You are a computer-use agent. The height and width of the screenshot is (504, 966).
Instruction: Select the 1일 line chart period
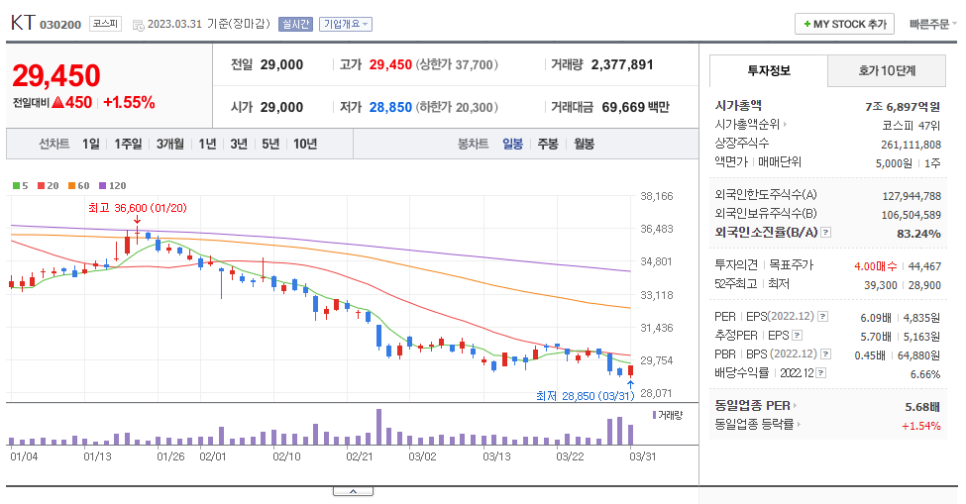click(x=91, y=144)
